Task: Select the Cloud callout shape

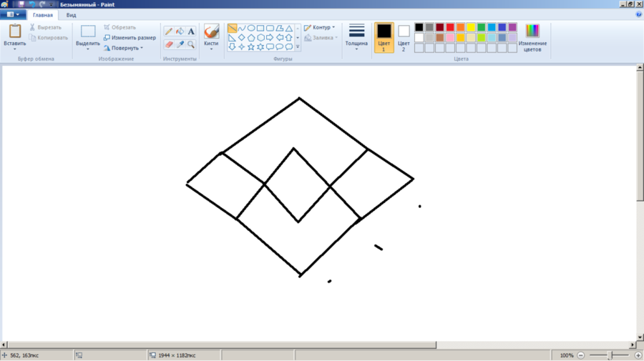Action: tap(289, 46)
